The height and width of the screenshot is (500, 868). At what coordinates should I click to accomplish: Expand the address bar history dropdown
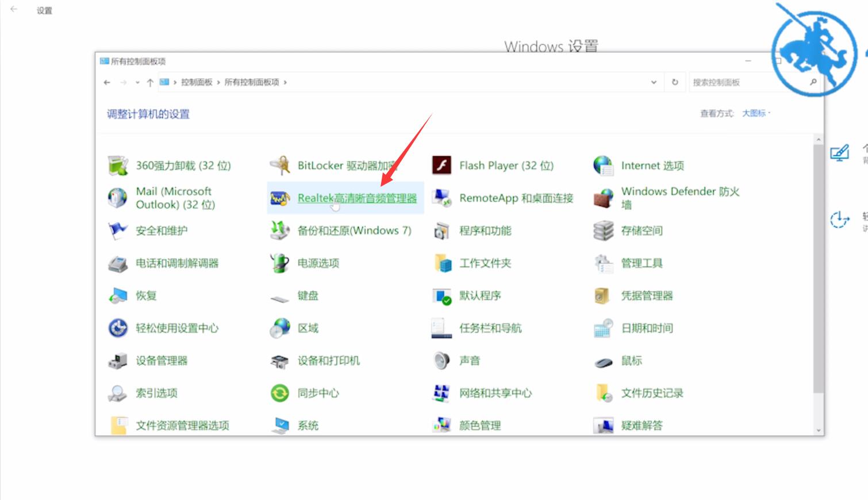coord(654,82)
